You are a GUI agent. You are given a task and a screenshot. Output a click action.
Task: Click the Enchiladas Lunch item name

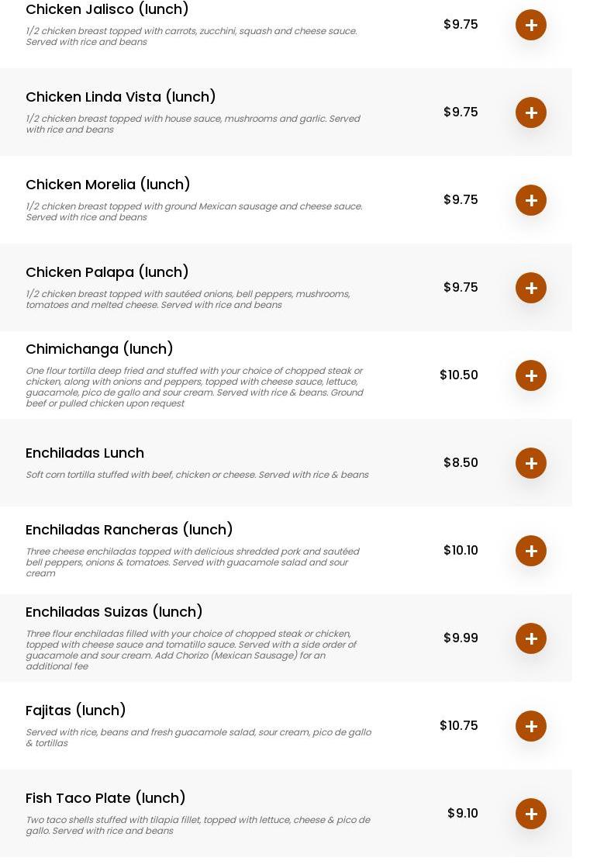pyautogui.click(x=85, y=453)
